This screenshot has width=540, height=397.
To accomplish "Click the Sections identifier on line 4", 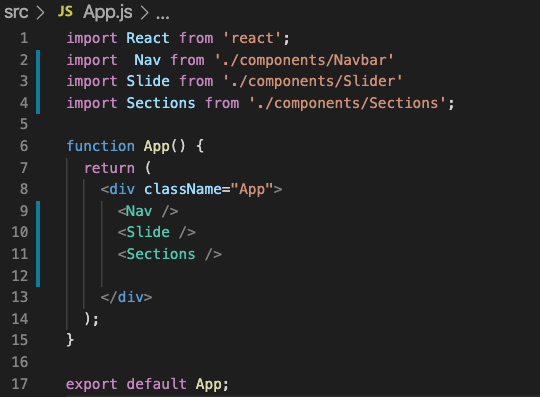I will tap(160, 103).
